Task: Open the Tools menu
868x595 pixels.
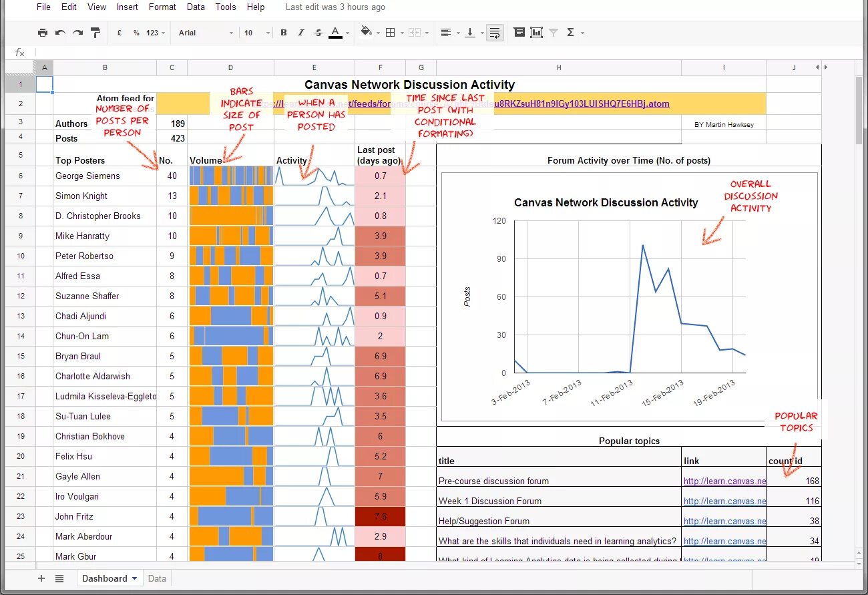Action: tap(225, 7)
